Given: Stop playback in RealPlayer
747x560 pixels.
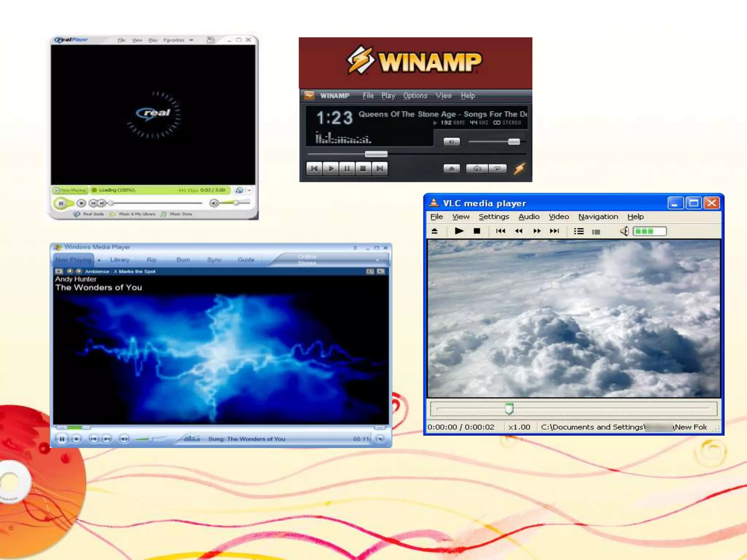Looking at the screenshot, I should pyautogui.click(x=81, y=203).
